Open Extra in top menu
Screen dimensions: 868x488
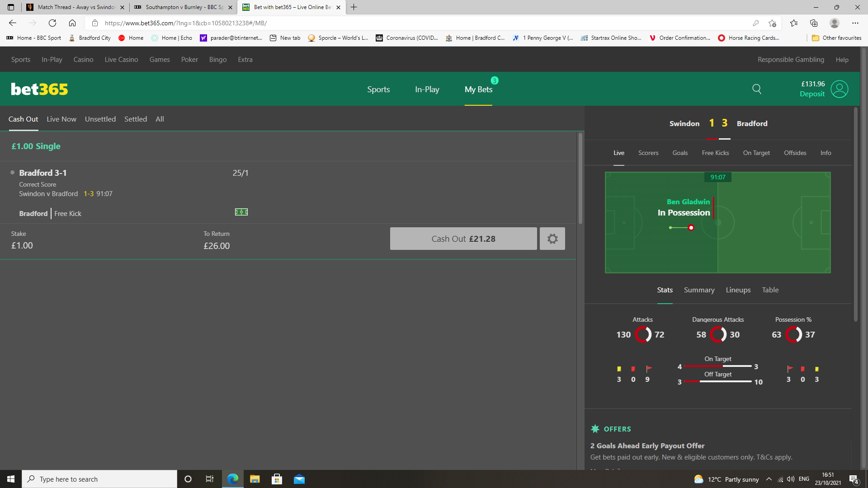click(x=245, y=59)
